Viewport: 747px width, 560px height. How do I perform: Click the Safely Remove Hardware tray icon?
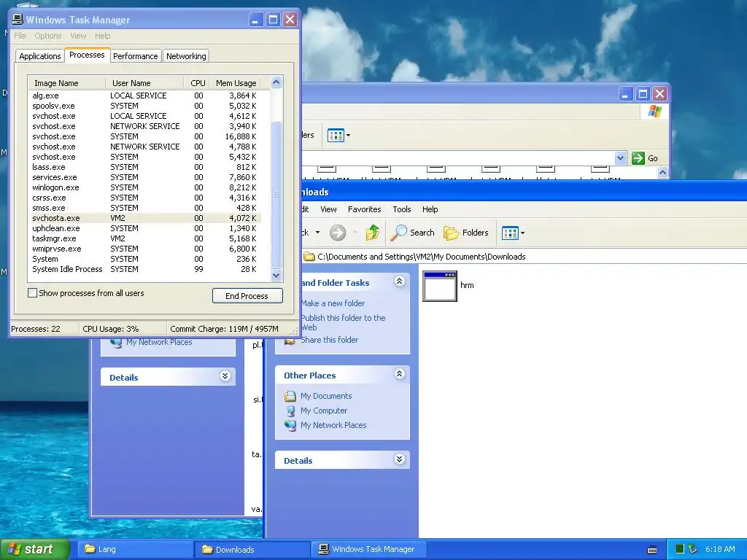[693, 549]
